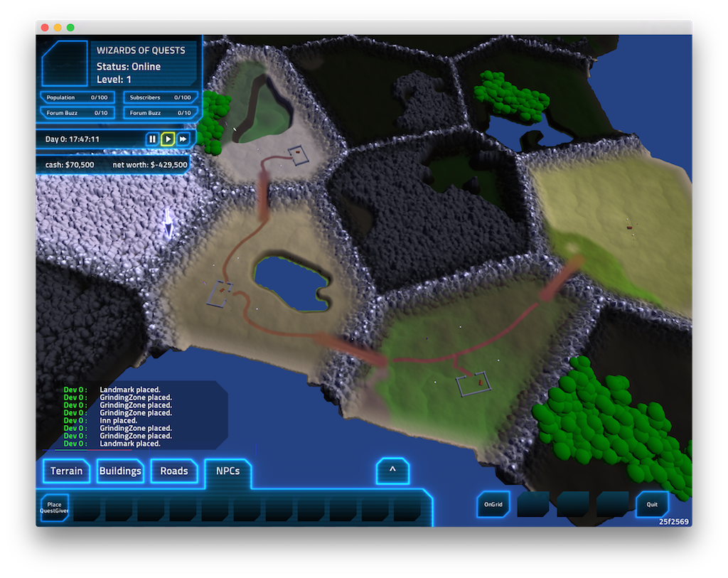
Task: Open the Terrain tab
Action: [66, 471]
